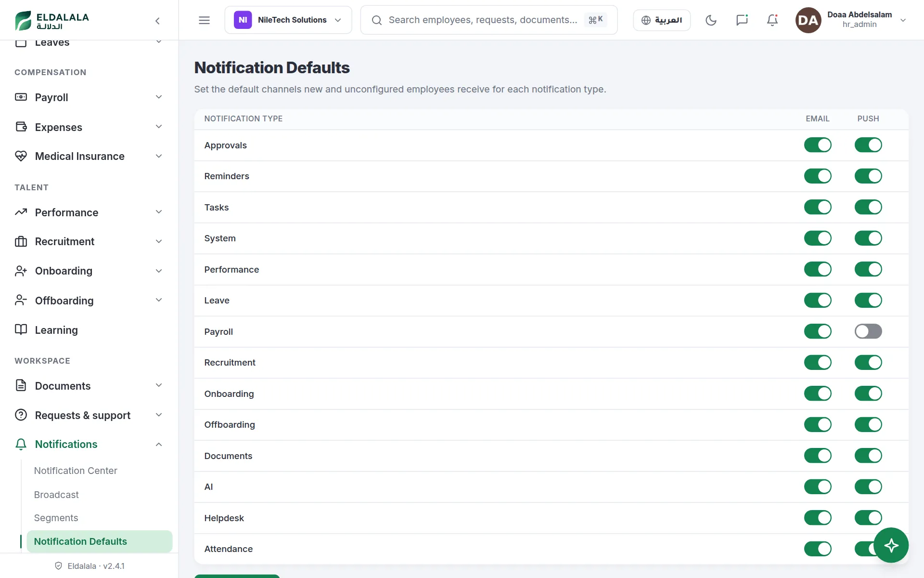
Task: Click the Offboarding user-minus icon
Action: [x=21, y=300]
